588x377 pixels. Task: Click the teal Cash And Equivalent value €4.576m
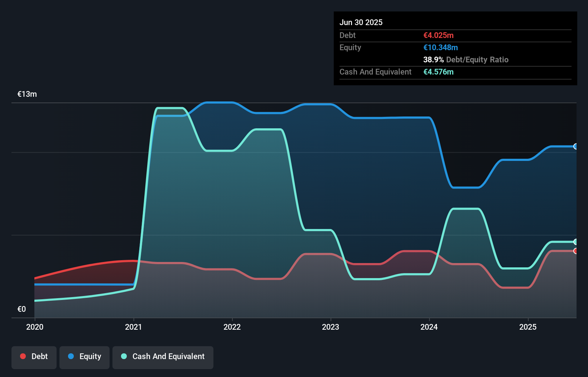439,72
